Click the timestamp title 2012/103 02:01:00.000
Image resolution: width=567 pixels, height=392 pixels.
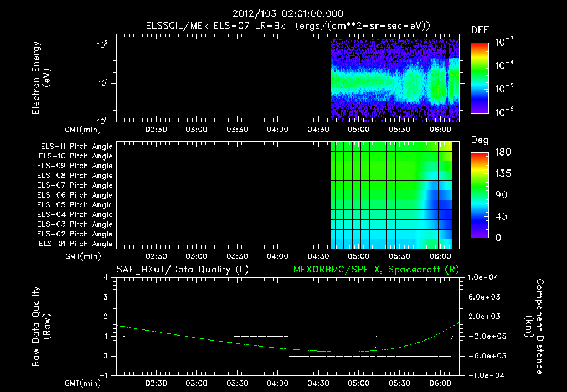pyautogui.click(x=287, y=14)
